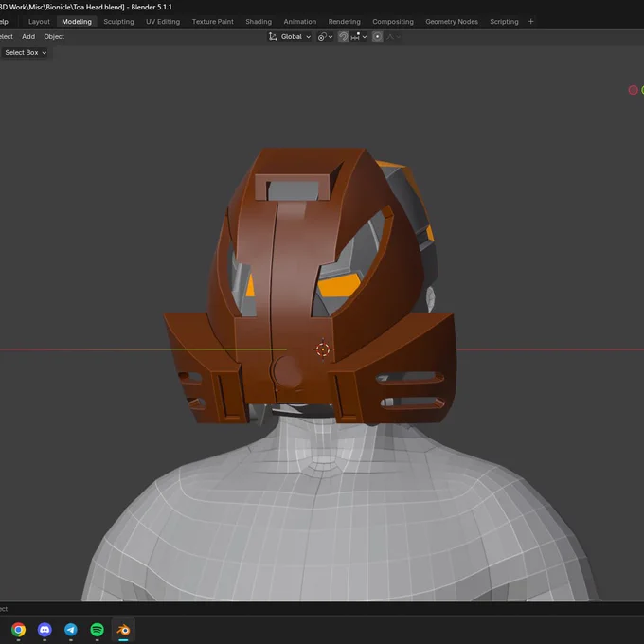Toggle proportional editing button
The image size is (644, 644).
tap(378, 37)
